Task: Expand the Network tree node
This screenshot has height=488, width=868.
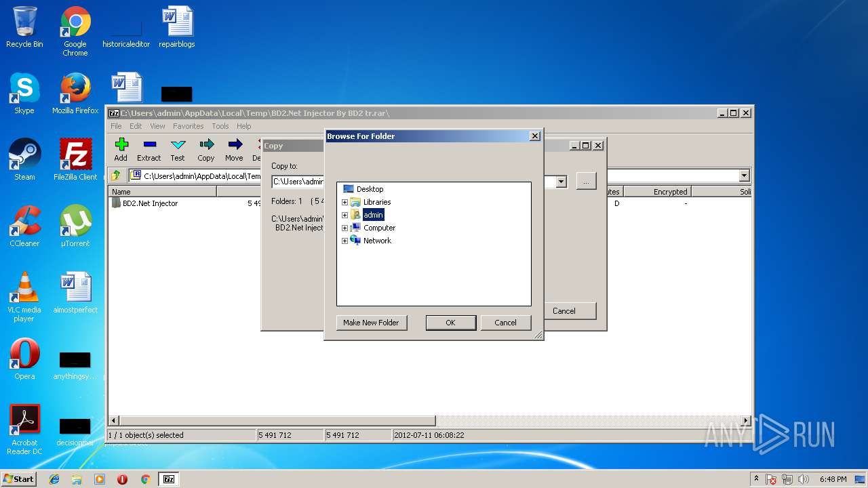Action: click(344, 241)
